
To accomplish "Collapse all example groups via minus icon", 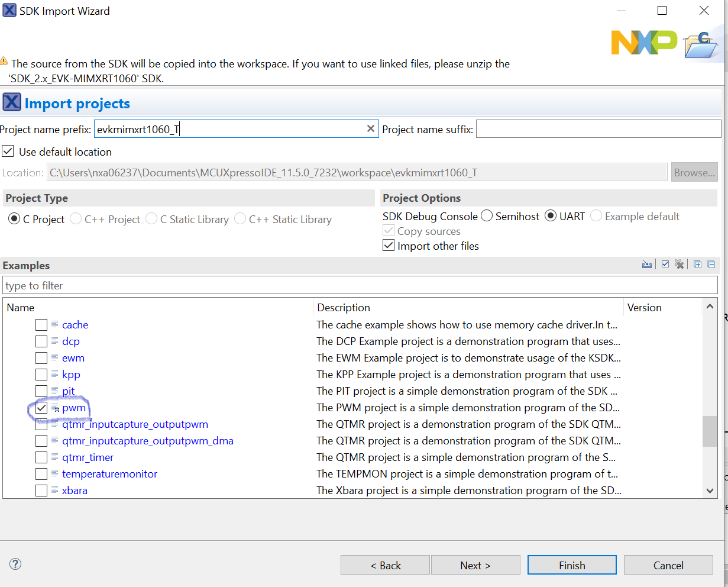I will pyautogui.click(x=711, y=265).
